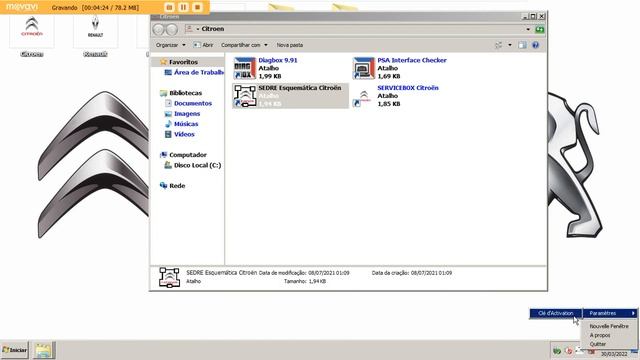This screenshot has width=640, height=360.
Task: Go forward with Explorer forward arrow
Action: (172, 29)
